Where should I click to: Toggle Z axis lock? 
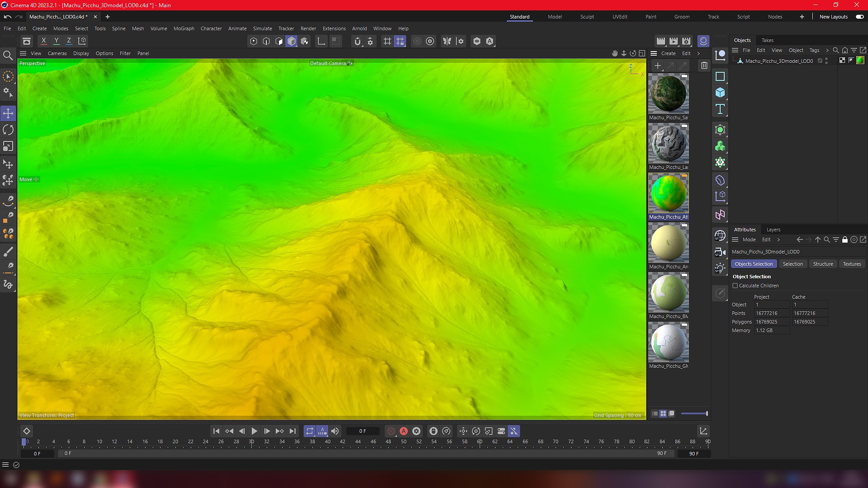pyautogui.click(x=69, y=41)
